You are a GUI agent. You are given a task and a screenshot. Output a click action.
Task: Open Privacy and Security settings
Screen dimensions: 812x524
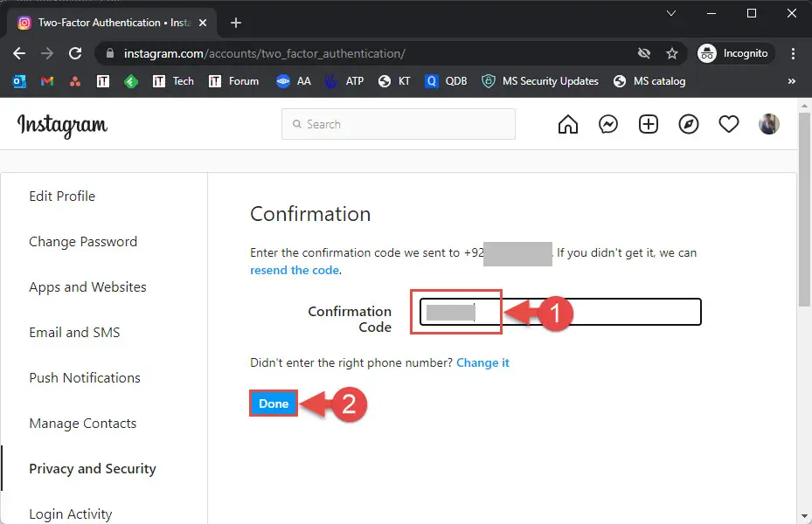click(92, 469)
